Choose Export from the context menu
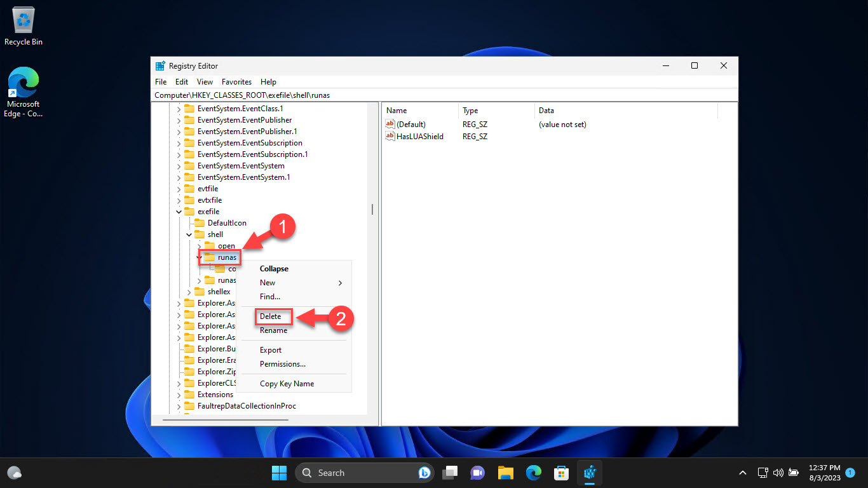Screen dimensions: 868x488 coord(270,349)
